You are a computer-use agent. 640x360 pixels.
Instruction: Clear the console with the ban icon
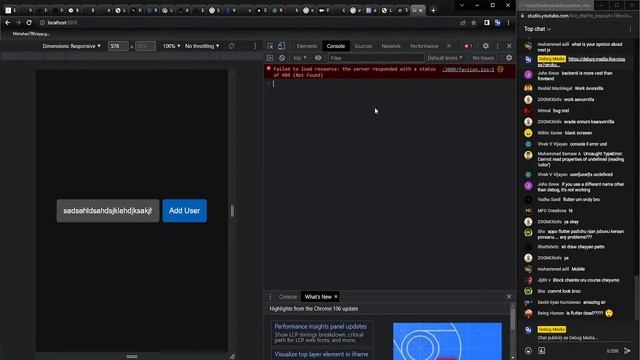pos(282,58)
